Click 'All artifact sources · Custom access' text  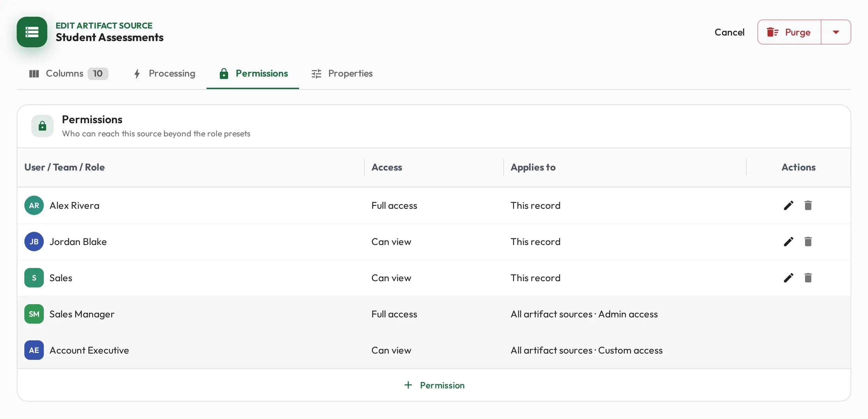587,350
